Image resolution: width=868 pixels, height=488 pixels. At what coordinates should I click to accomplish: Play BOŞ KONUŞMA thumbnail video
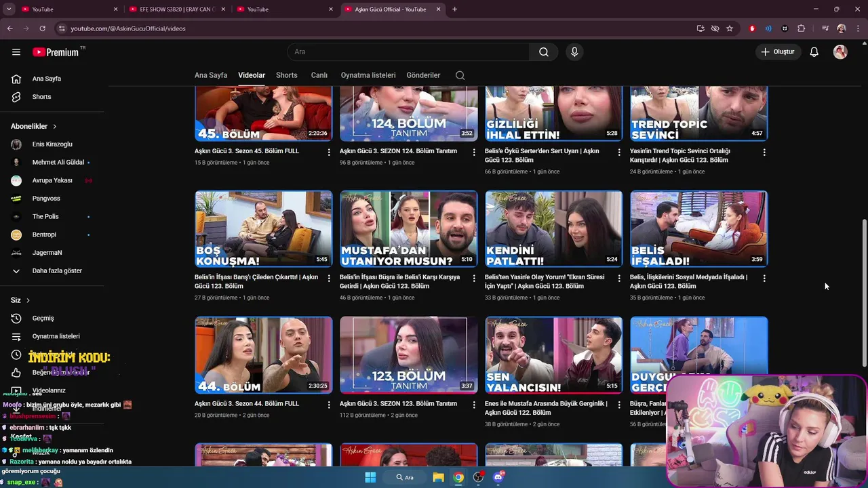click(x=264, y=229)
